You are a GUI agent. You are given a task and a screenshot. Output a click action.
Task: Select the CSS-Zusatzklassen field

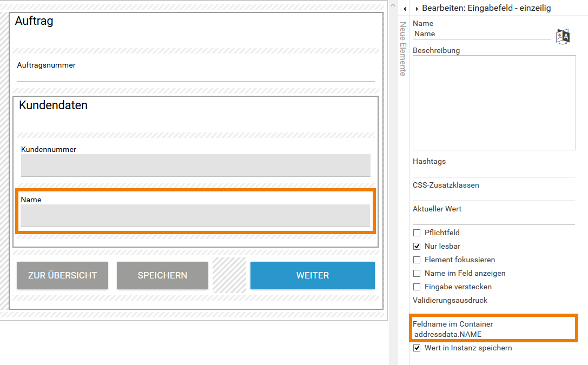pos(487,192)
